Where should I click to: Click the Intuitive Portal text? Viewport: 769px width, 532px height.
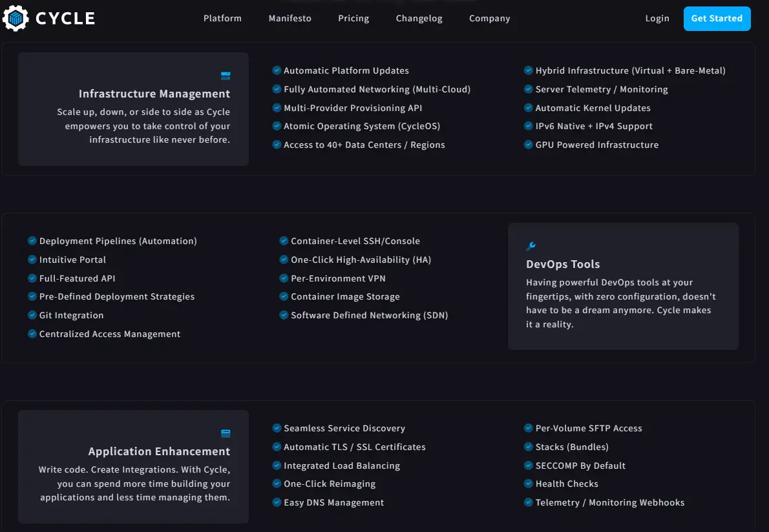pyautogui.click(x=72, y=260)
